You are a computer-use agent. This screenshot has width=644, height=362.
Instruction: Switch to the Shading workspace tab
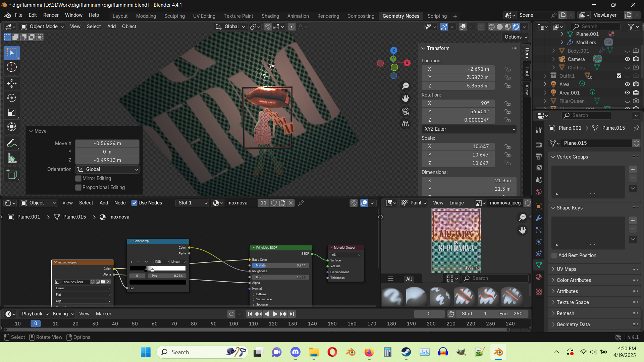click(270, 16)
